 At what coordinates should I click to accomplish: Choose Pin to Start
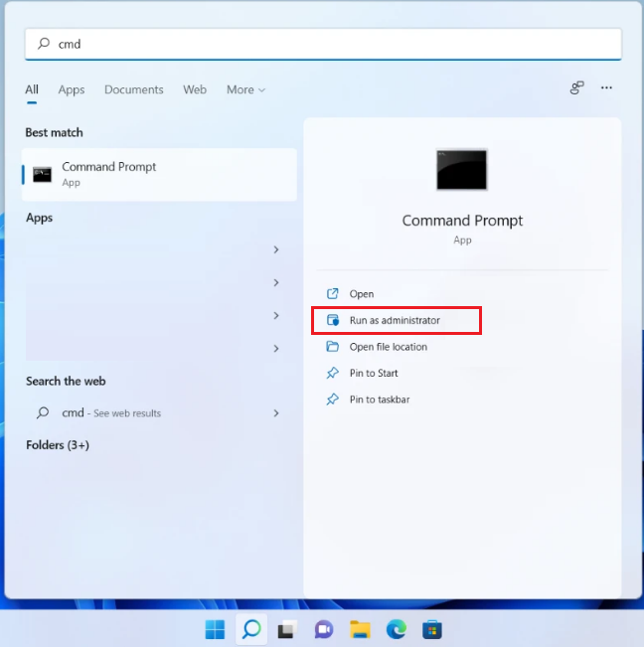374,373
